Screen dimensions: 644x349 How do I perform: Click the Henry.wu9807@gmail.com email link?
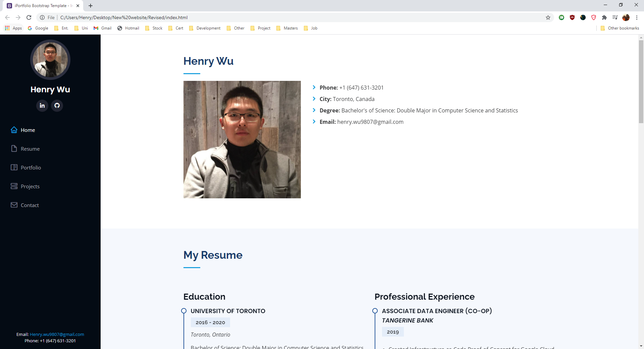tap(57, 334)
